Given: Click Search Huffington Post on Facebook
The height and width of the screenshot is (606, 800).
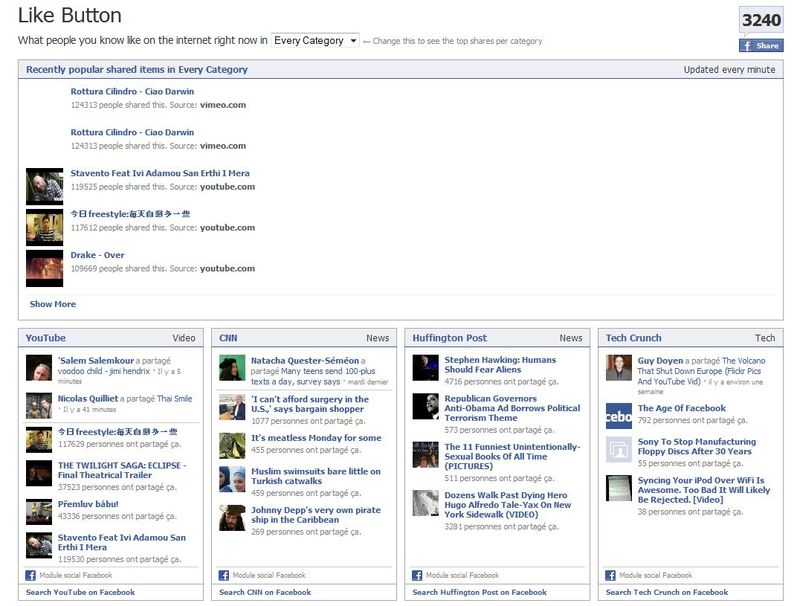Looking at the screenshot, I should [480, 592].
